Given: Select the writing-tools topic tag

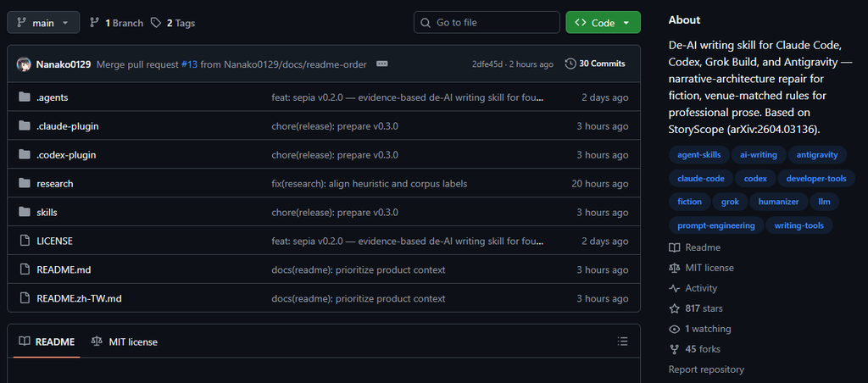Looking at the screenshot, I should click(x=798, y=225).
